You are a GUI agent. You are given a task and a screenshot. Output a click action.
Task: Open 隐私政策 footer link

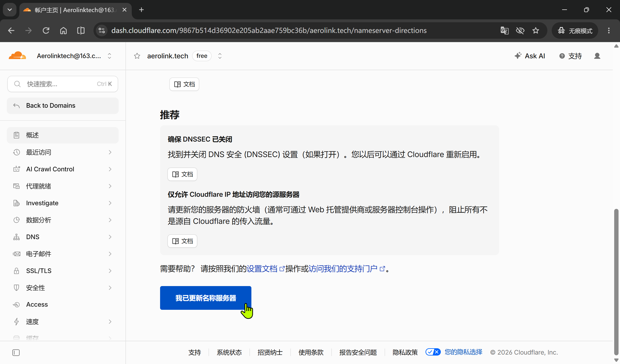(x=405, y=352)
